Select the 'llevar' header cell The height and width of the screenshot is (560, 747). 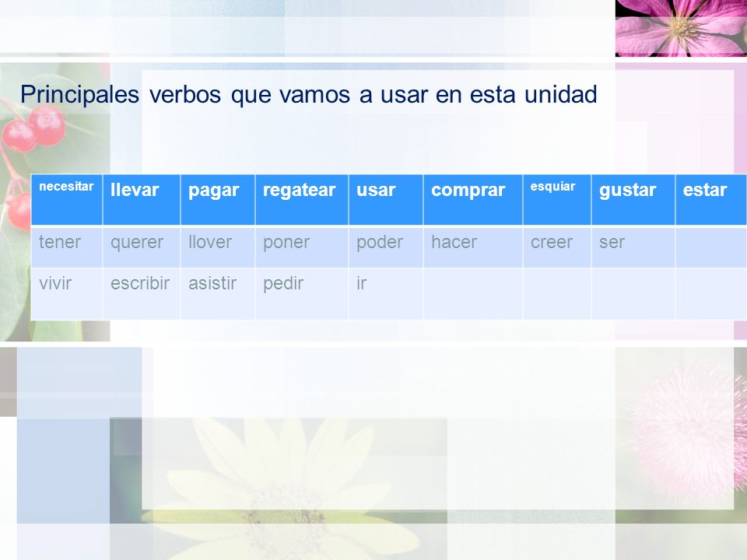pos(142,200)
